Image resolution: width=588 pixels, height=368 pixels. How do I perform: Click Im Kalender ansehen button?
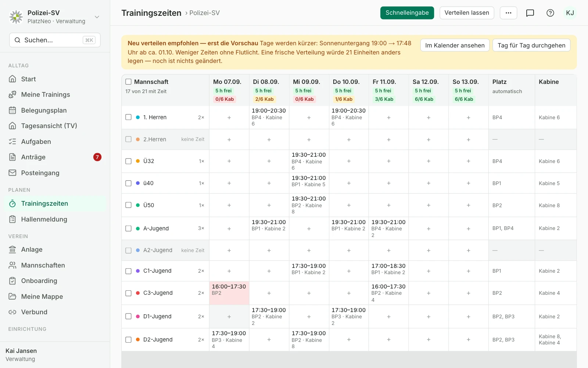pyautogui.click(x=455, y=45)
